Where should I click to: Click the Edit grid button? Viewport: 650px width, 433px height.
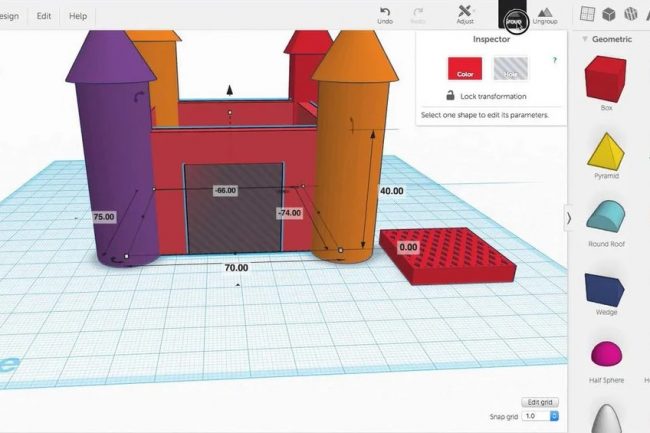(541, 402)
